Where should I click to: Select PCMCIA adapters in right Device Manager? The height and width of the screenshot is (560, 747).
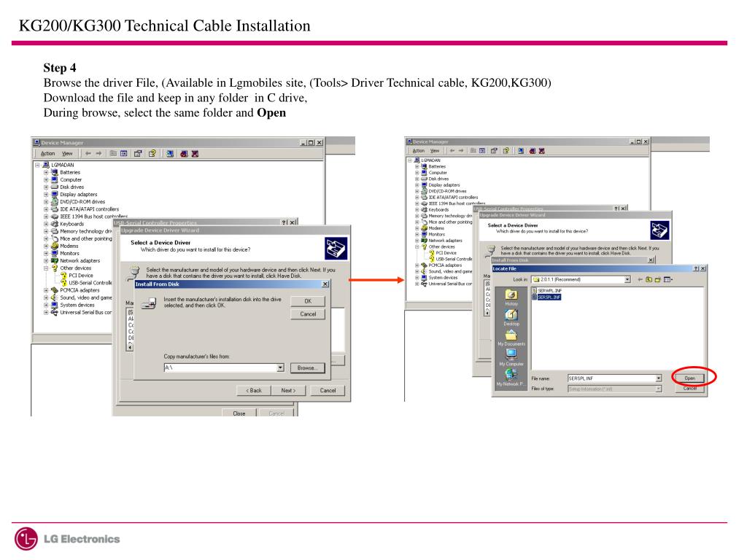[445, 265]
